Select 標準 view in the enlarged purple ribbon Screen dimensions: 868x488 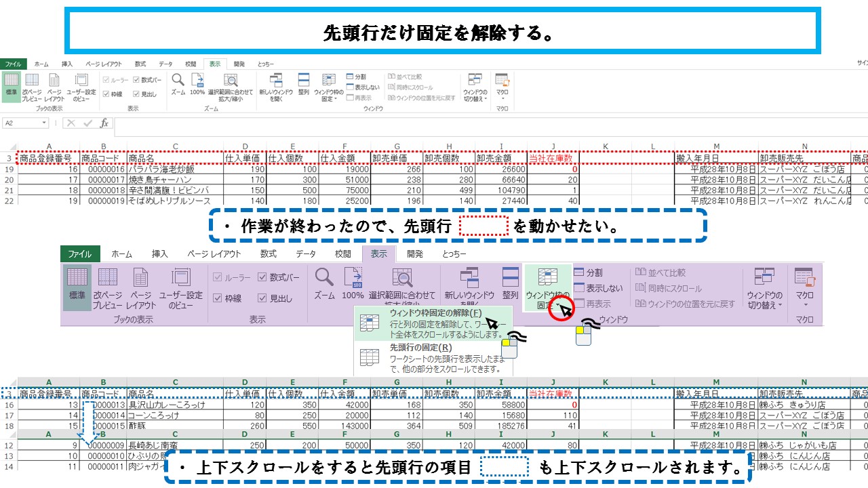pos(77,287)
